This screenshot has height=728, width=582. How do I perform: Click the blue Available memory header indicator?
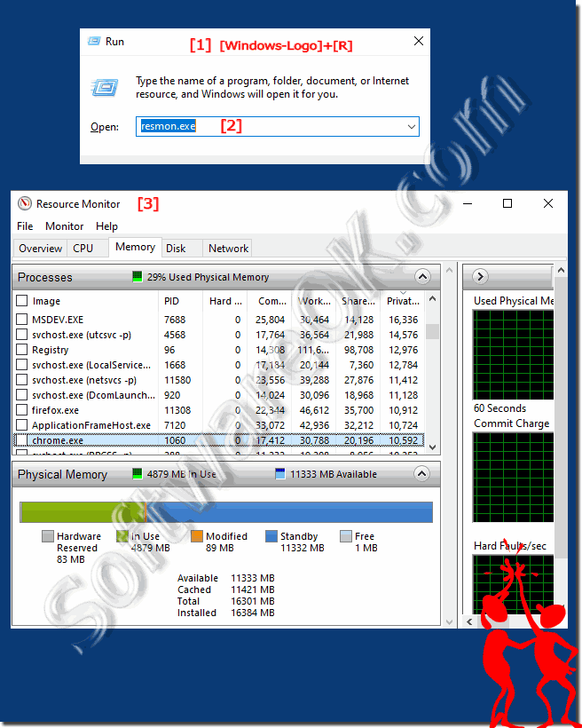coord(279,474)
